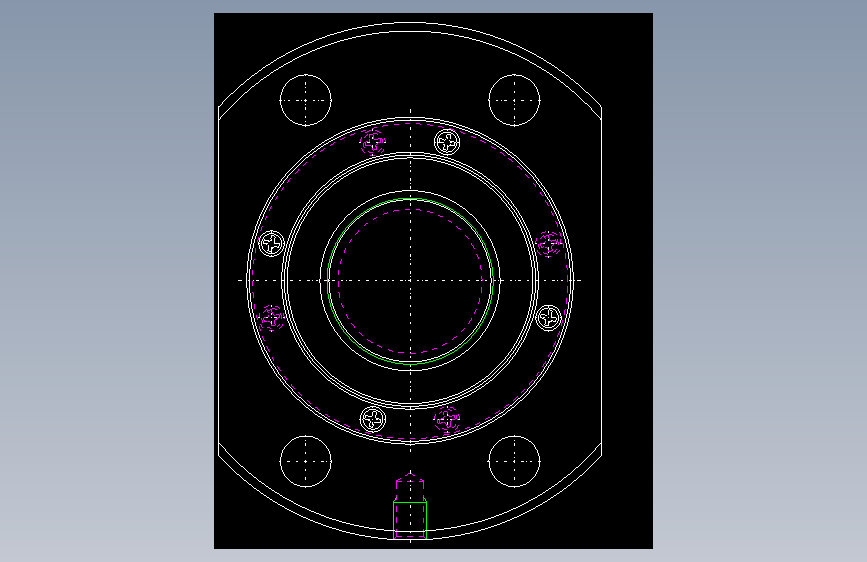Image resolution: width=867 pixels, height=562 pixels.
Task: Select the magenta dashed screw on flange left
Action: pyautogui.click(x=271, y=318)
